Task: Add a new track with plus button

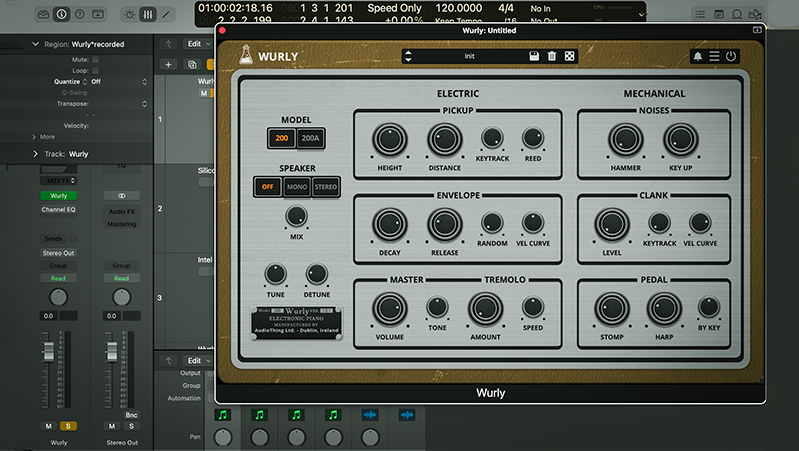Action: 168,64
